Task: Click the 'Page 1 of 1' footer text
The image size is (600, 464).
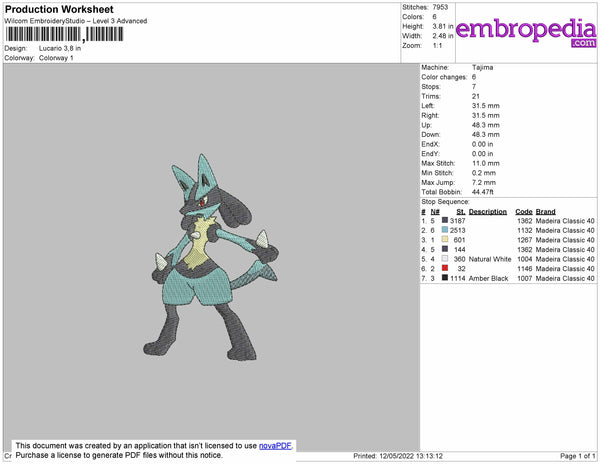Action: click(x=577, y=456)
